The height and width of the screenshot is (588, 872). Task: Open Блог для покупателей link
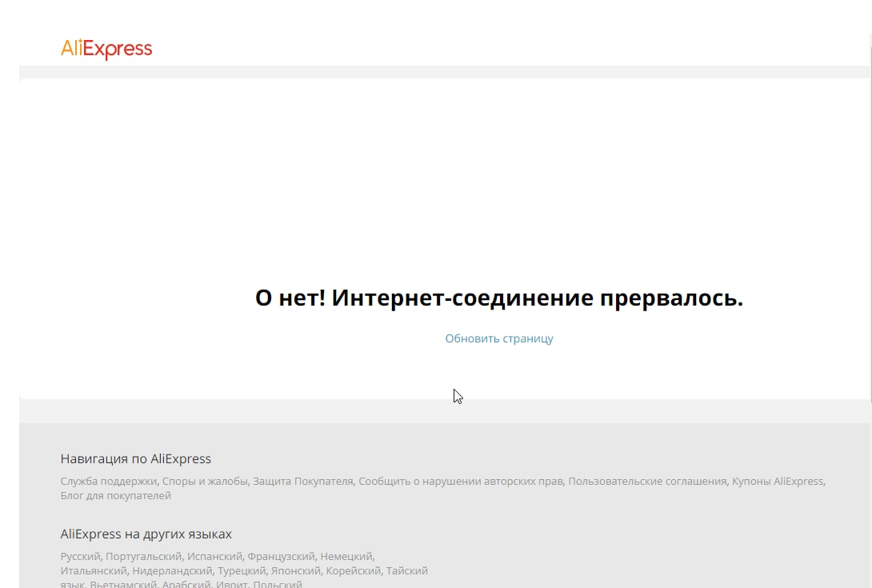116,496
